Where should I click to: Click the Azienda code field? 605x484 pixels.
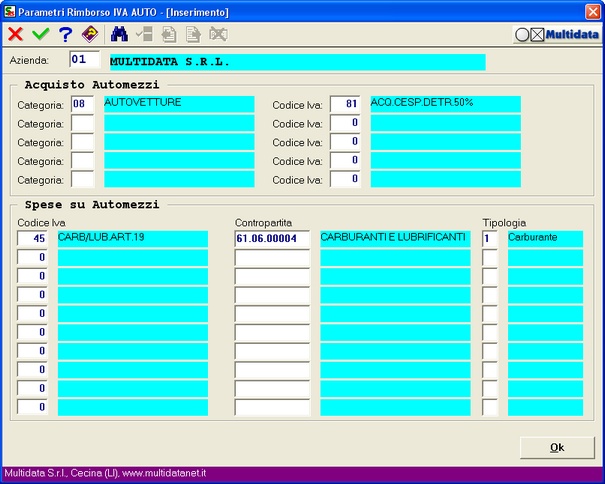(x=84, y=61)
